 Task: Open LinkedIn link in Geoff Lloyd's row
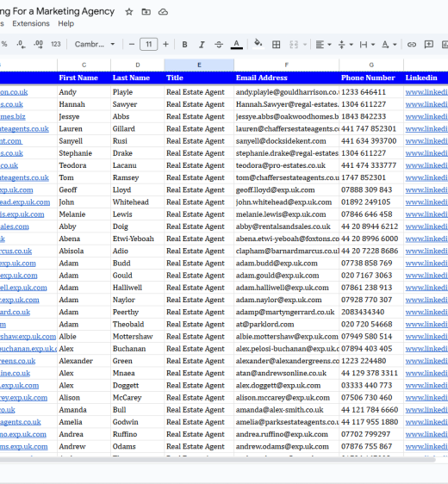tap(426, 189)
